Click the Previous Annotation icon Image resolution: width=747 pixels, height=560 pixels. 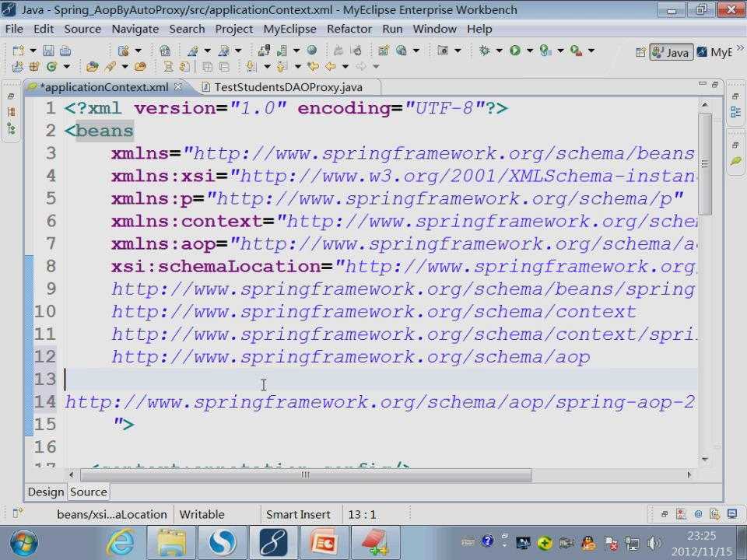(x=282, y=67)
